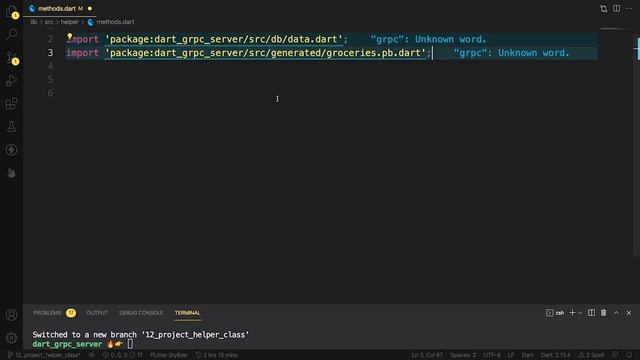Split the terminal panel
Image resolution: width=640 pixels, height=360 pixels.
click(591, 313)
